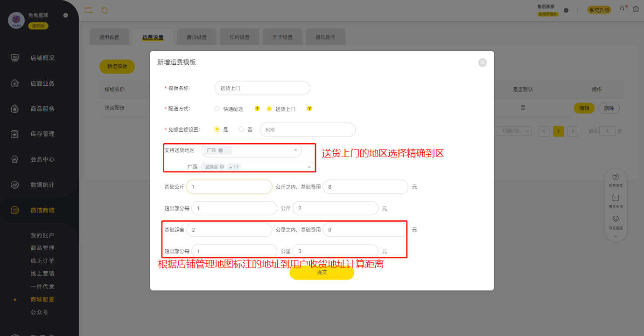Focus the 基础费用 field showing 8
The height and width of the screenshot is (336, 644).
coord(365,187)
